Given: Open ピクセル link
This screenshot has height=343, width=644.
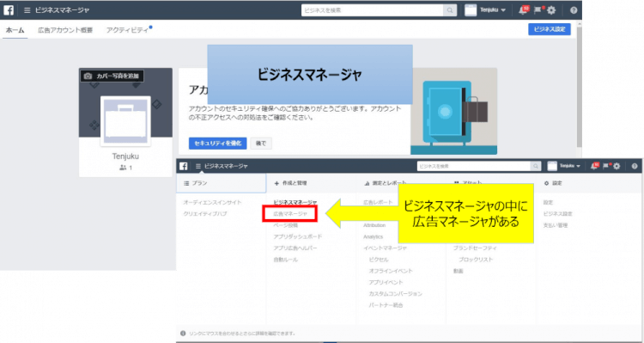Looking at the screenshot, I should (379, 260).
